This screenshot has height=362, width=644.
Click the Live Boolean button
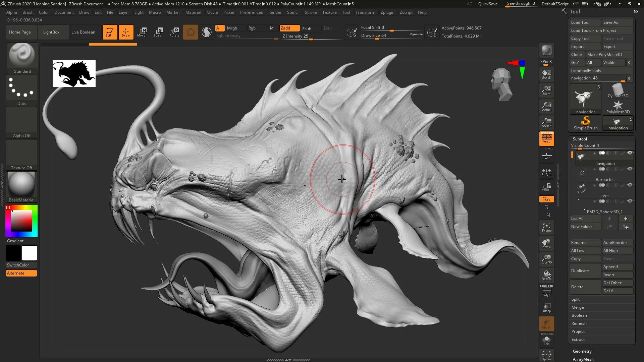pos(83,32)
